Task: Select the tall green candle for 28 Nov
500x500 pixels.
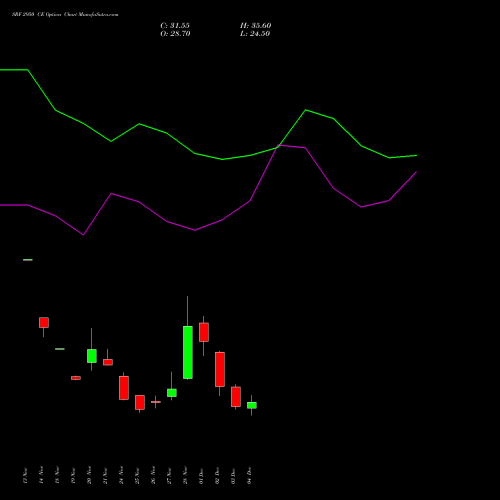Action: click(188, 352)
